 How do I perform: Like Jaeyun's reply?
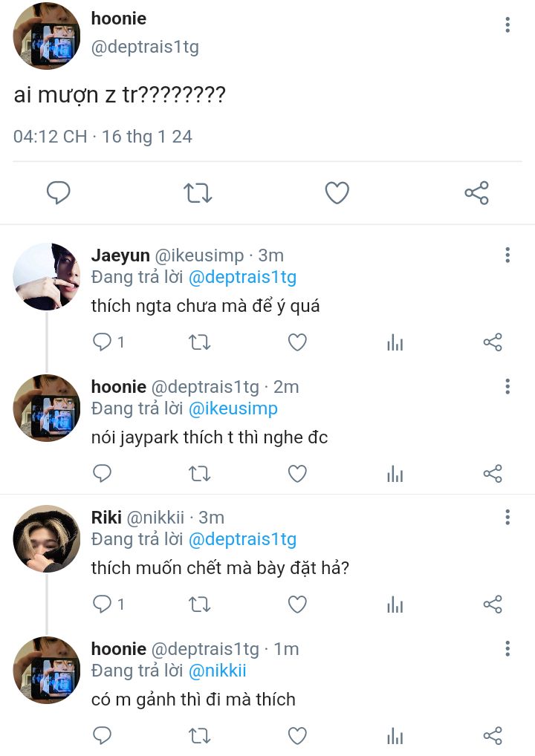297,342
